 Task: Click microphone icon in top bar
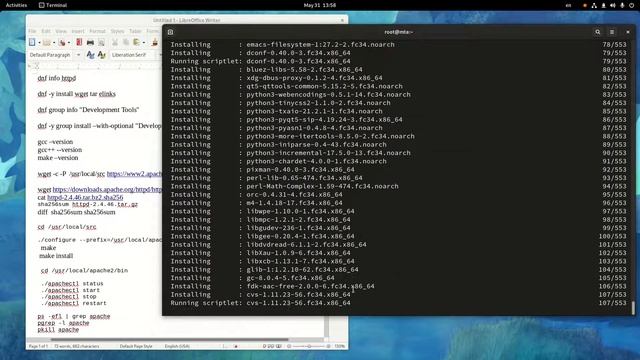622,5
